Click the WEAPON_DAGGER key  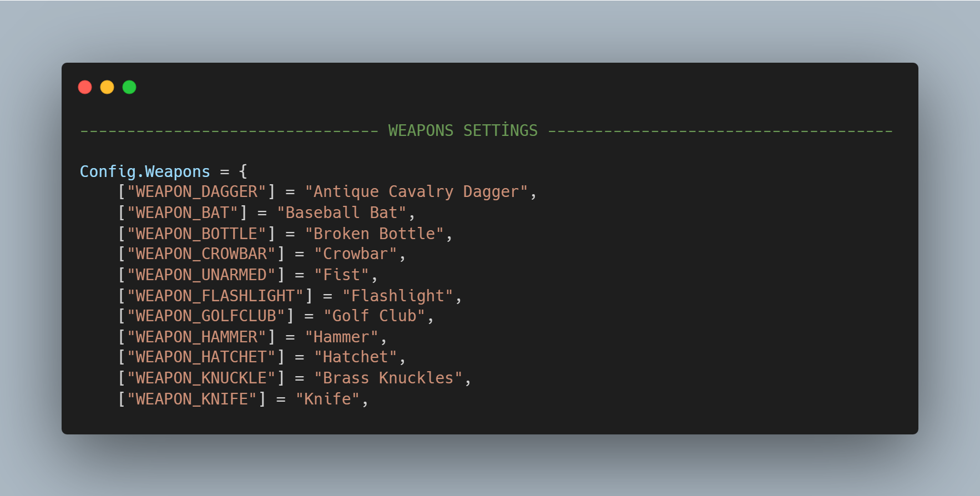pos(196,192)
